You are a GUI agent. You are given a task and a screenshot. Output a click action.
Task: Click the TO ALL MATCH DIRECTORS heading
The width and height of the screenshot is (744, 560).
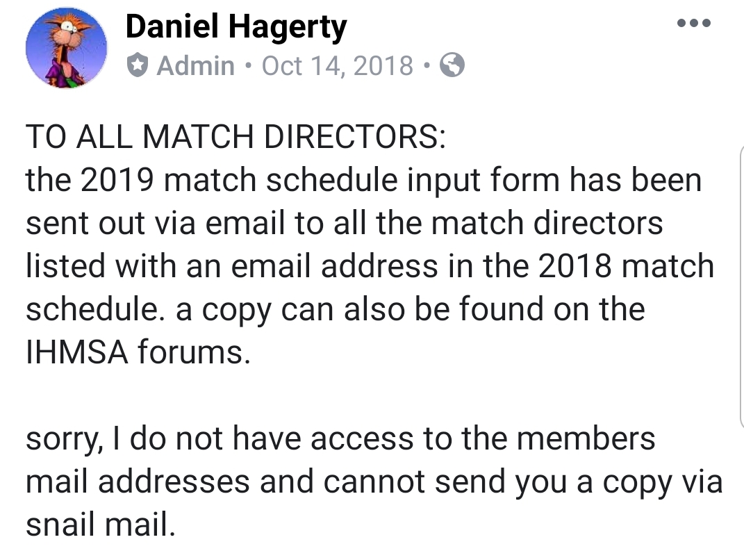tap(235, 137)
